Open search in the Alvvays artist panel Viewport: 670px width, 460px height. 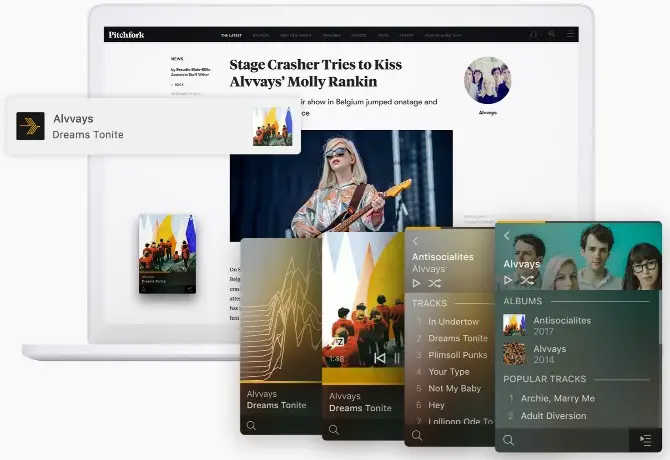click(x=508, y=440)
